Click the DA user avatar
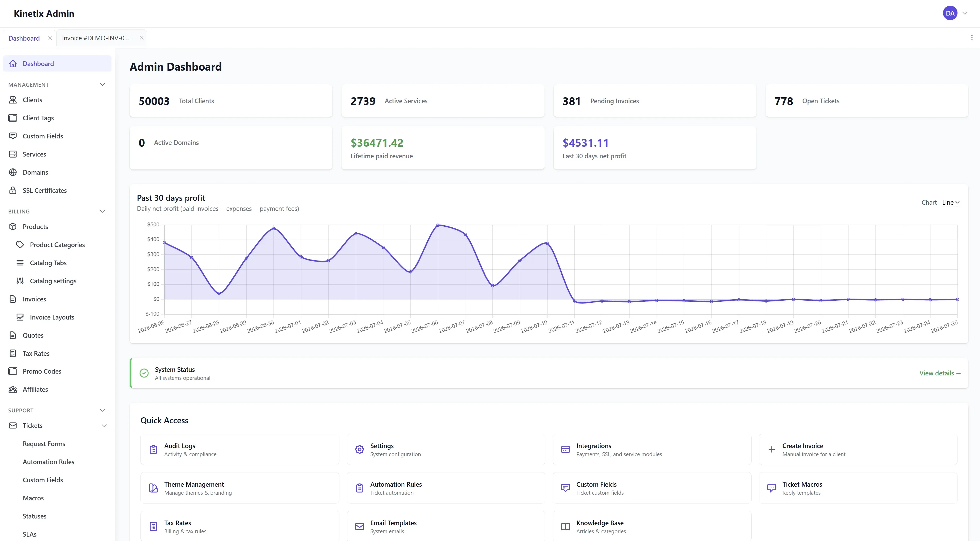Screen dimensions: 980x541 click(950, 13)
